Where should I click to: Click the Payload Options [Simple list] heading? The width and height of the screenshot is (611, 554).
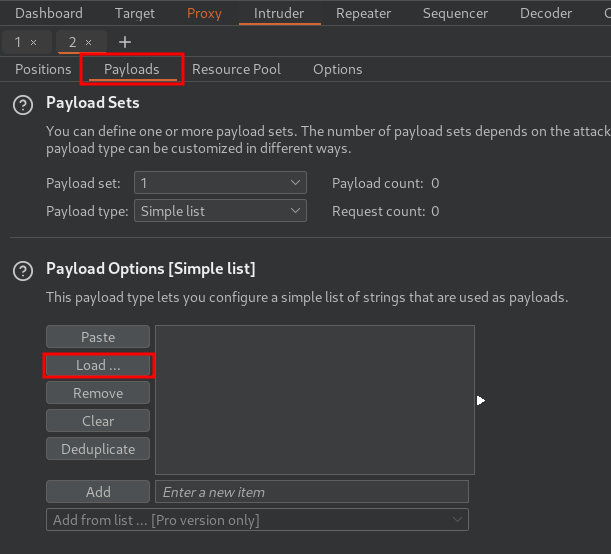click(151, 269)
